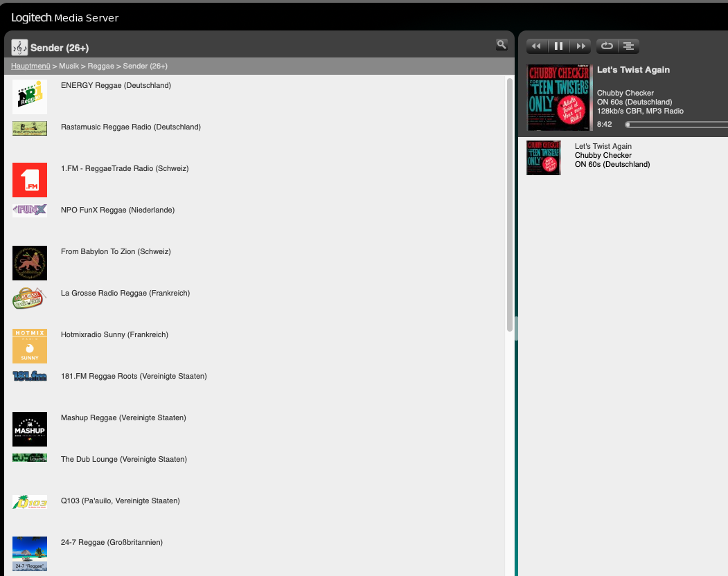Click the red 1.FM logo
728x576 pixels.
[30, 179]
